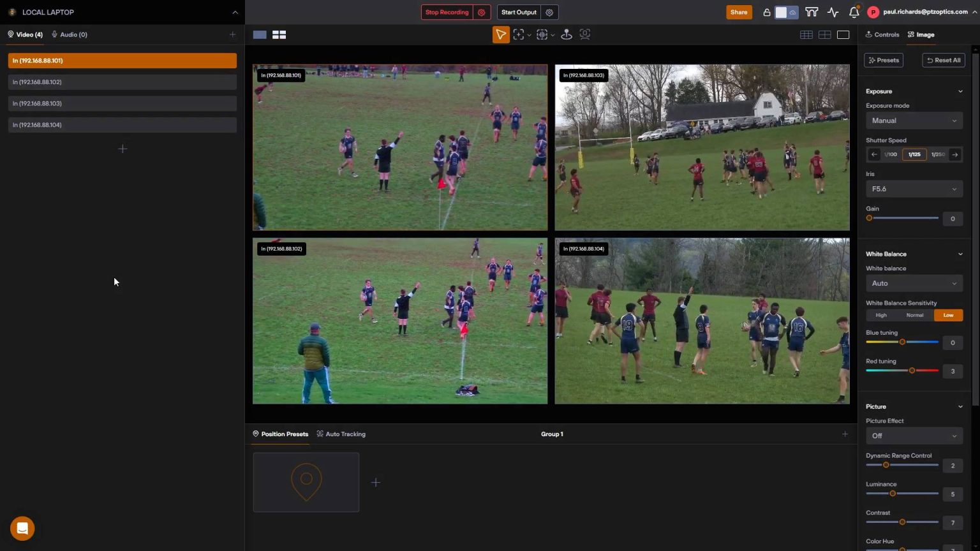Viewport: 980px width, 551px height.
Task: Open the click-to-focus tool options arrow
Action: click(529, 35)
